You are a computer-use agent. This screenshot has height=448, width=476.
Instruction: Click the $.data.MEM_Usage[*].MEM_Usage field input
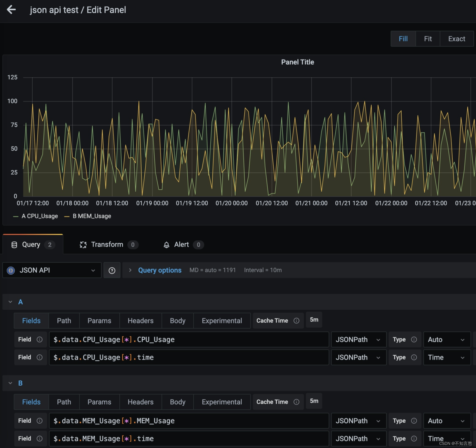pos(189,421)
